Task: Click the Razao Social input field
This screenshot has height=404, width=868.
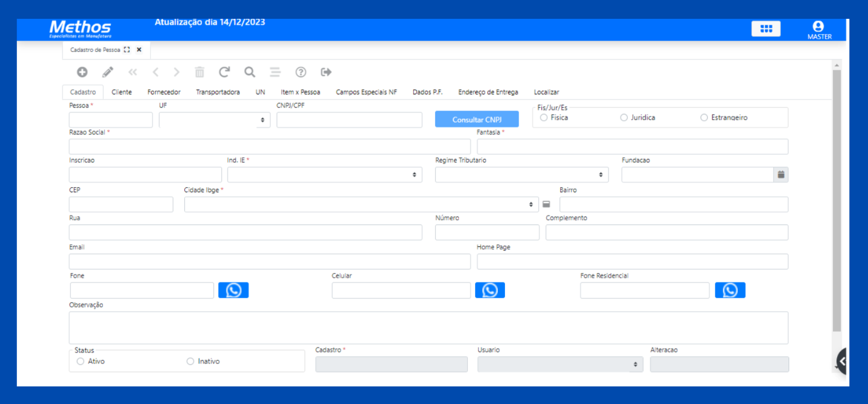Action: [x=270, y=147]
